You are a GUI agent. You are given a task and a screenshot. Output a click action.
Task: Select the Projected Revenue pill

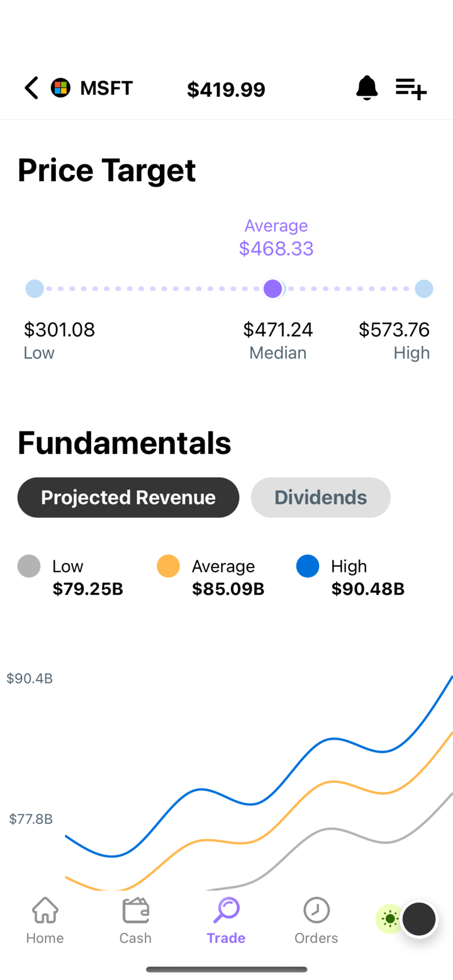point(128,498)
